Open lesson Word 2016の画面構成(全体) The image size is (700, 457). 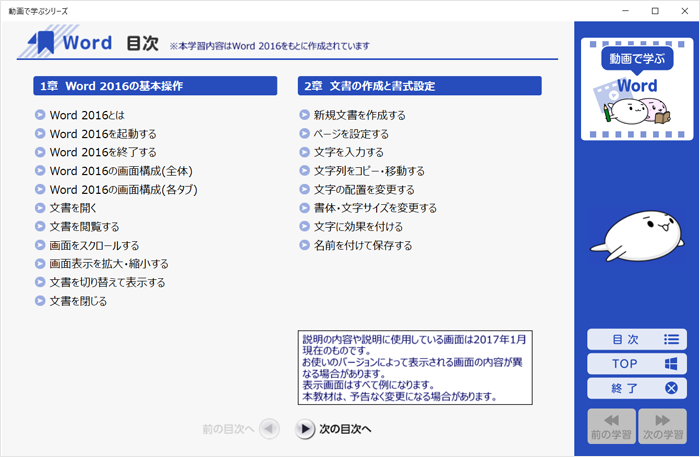tap(121, 171)
